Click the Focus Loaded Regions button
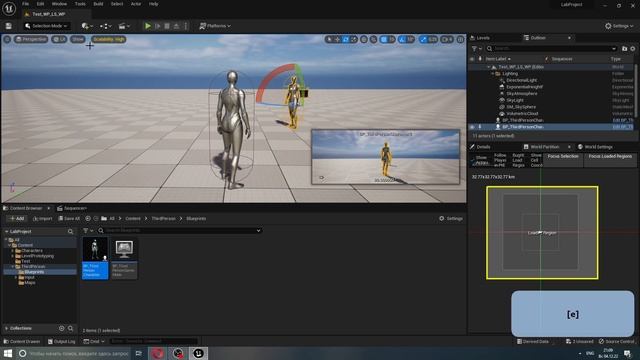 coord(610,157)
